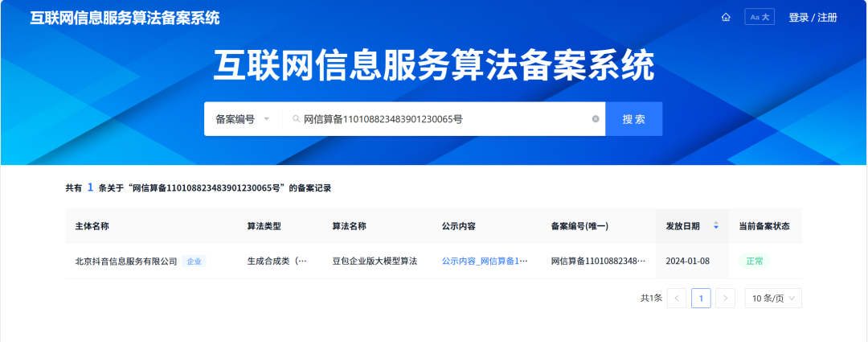
Task: Clear the search input text
Action: (x=596, y=118)
